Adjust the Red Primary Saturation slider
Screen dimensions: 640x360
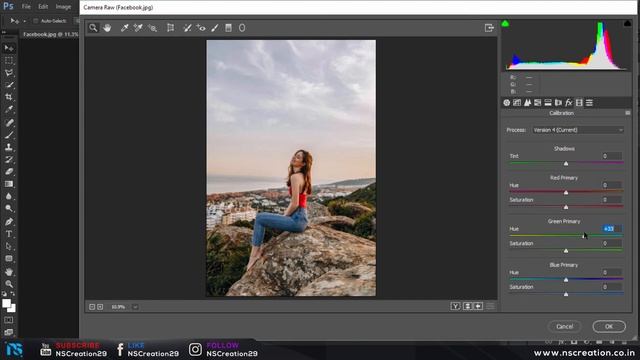pyautogui.click(x=566, y=207)
